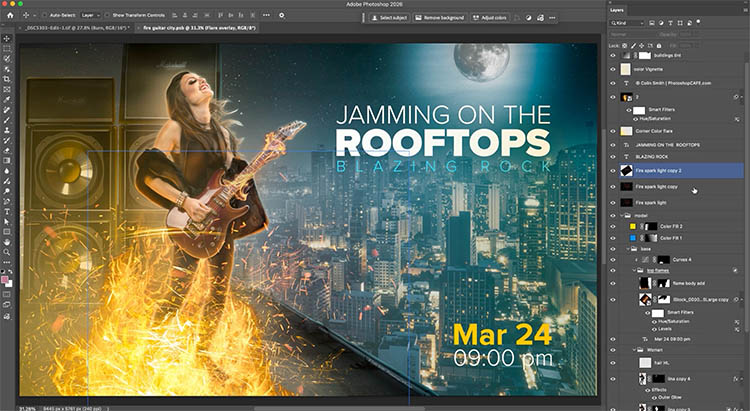Screen dimensions: 750x411
Task: Click the Adjust colors button
Action: 490,18
